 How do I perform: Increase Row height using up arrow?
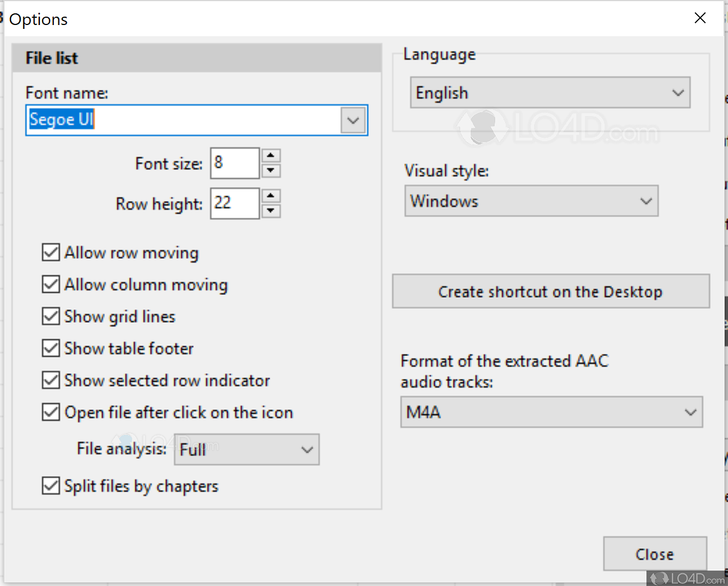tap(271, 196)
